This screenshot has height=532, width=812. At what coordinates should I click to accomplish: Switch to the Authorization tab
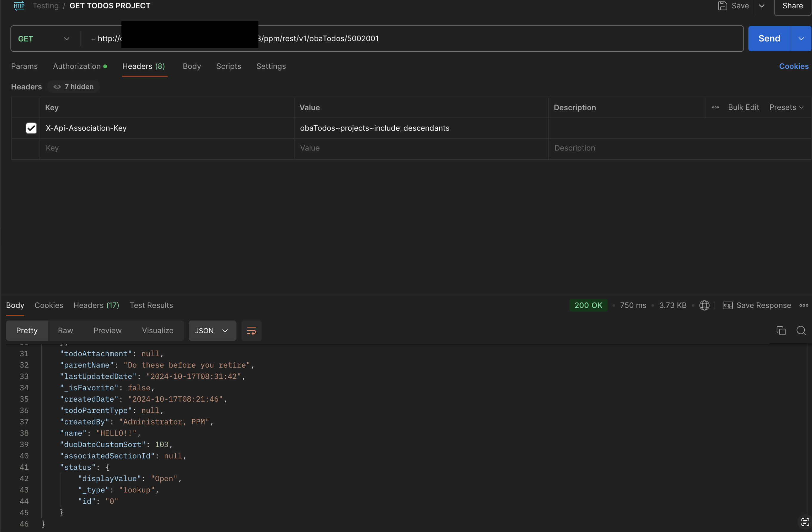coord(77,66)
